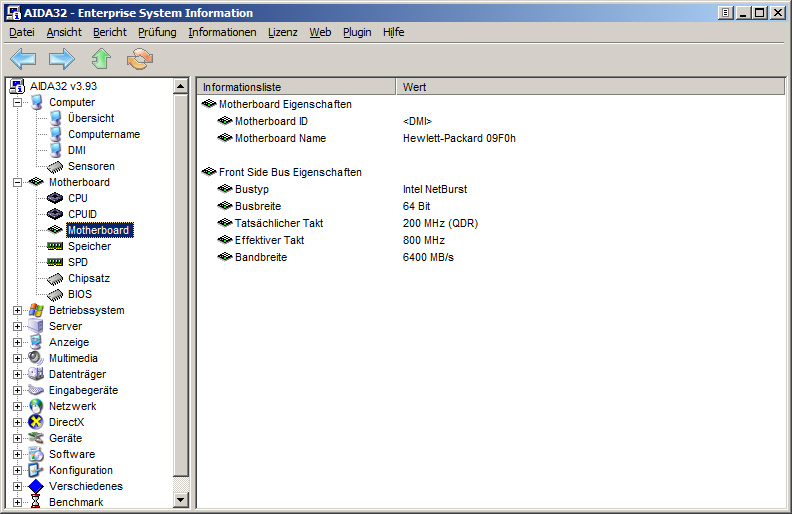The height and width of the screenshot is (514, 792).
Task: Click the tree scrollbar up arrow
Action: (180, 86)
